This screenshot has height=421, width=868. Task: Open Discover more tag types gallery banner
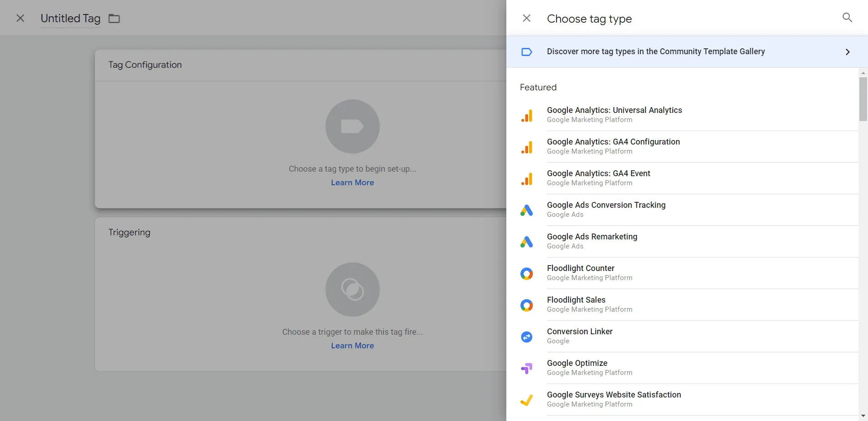pyautogui.click(x=687, y=52)
